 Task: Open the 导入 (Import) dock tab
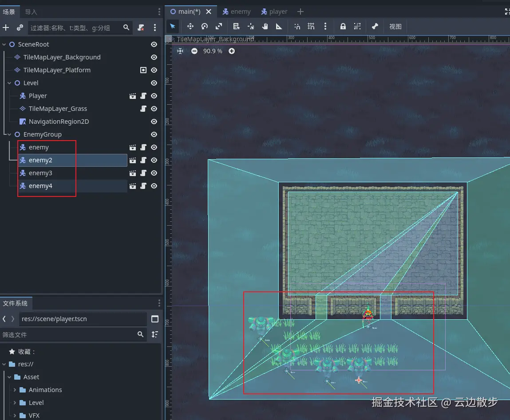pyautogui.click(x=31, y=12)
